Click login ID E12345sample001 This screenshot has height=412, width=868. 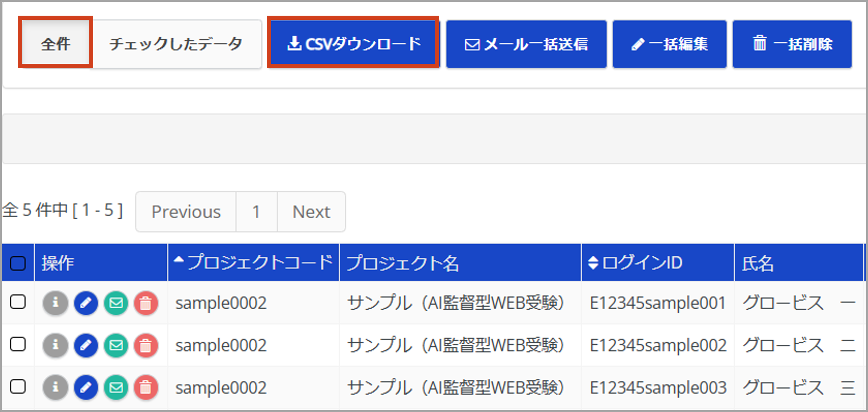tap(657, 303)
